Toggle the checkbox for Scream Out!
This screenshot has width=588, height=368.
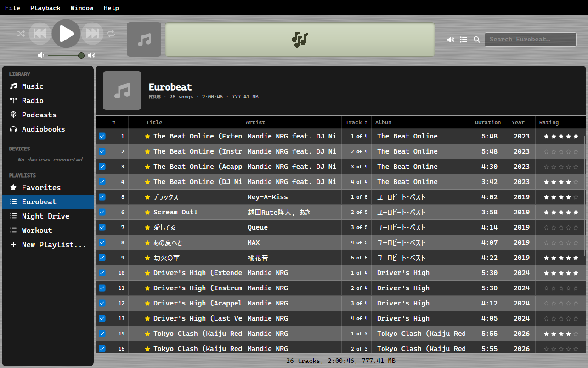click(x=102, y=212)
